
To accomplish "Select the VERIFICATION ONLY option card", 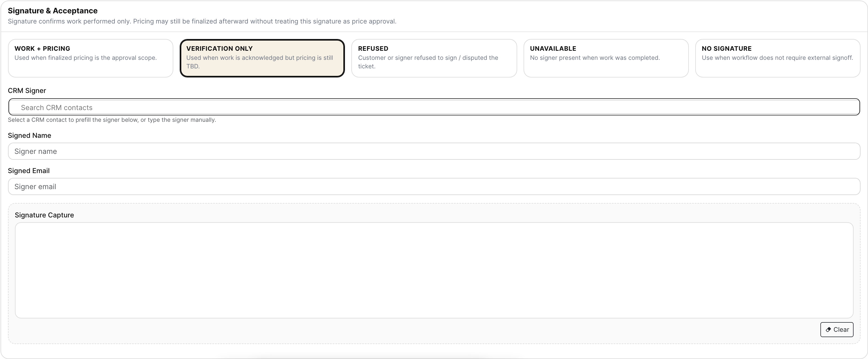I will [x=262, y=58].
